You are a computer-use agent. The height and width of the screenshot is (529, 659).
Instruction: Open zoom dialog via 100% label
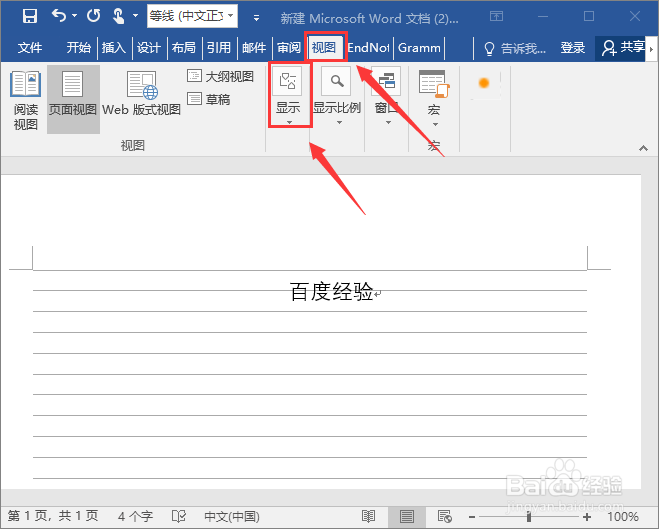(x=623, y=516)
